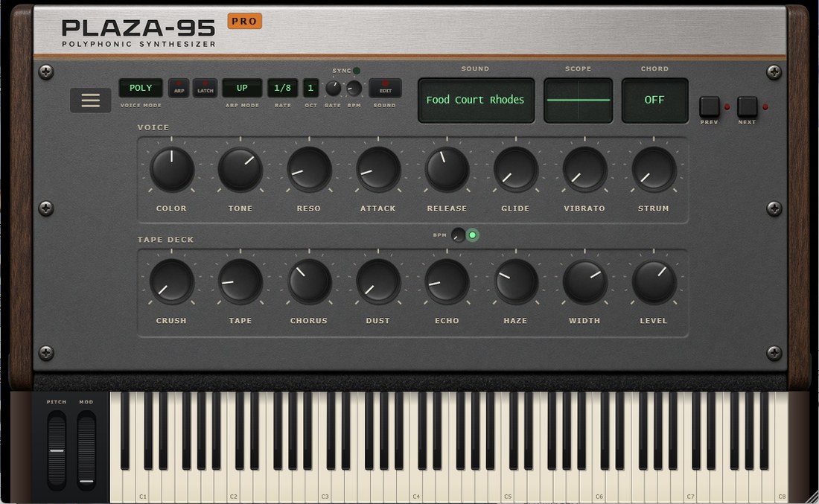This screenshot has height=504, width=819.
Task: Toggle the ARP button
Action: pos(179,88)
